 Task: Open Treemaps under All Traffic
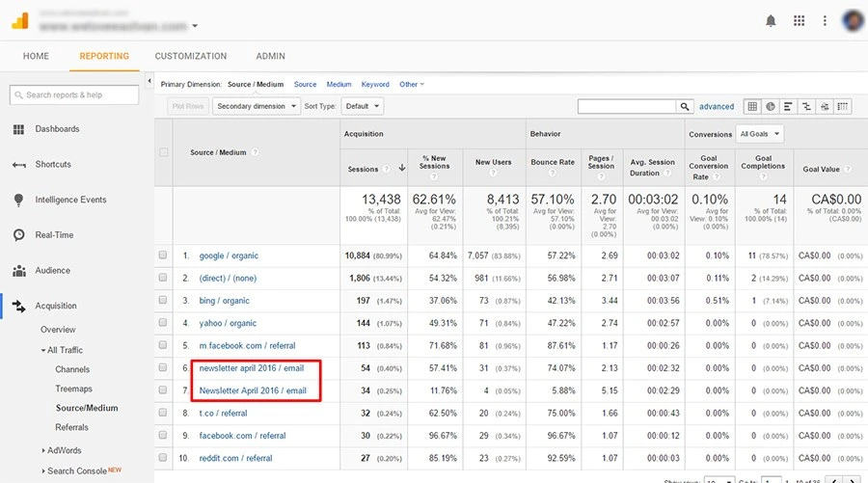tap(73, 389)
